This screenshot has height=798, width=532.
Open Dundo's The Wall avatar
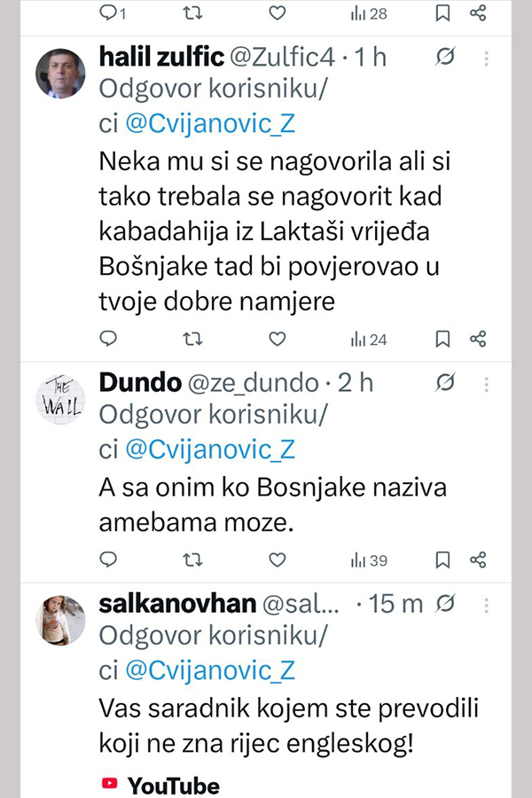pyautogui.click(x=60, y=398)
